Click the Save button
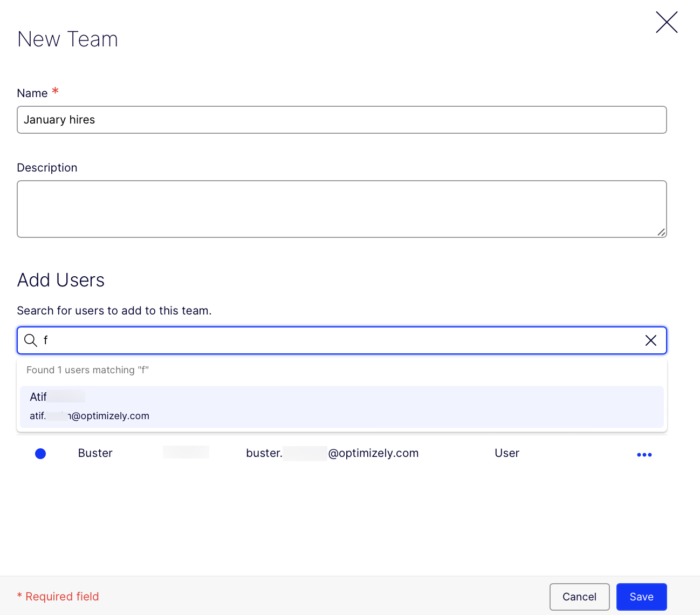 (x=641, y=597)
